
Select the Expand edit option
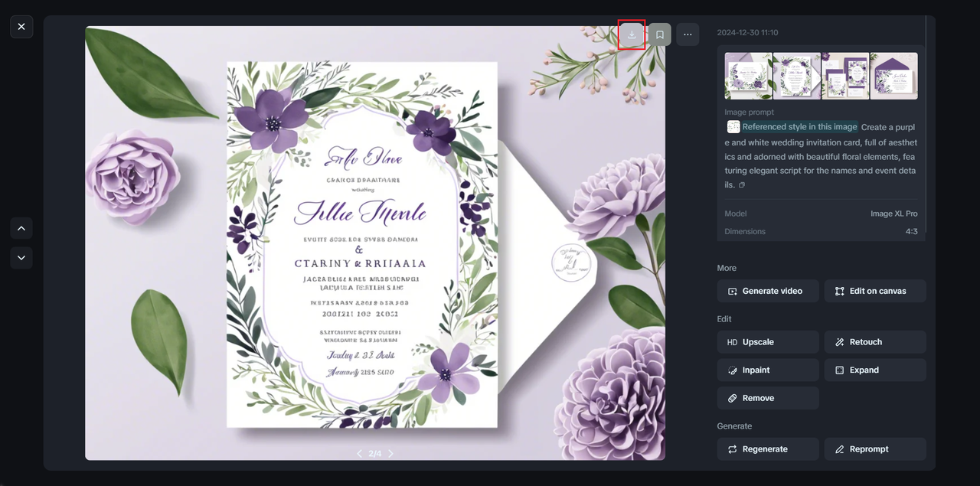[x=875, y=370]
